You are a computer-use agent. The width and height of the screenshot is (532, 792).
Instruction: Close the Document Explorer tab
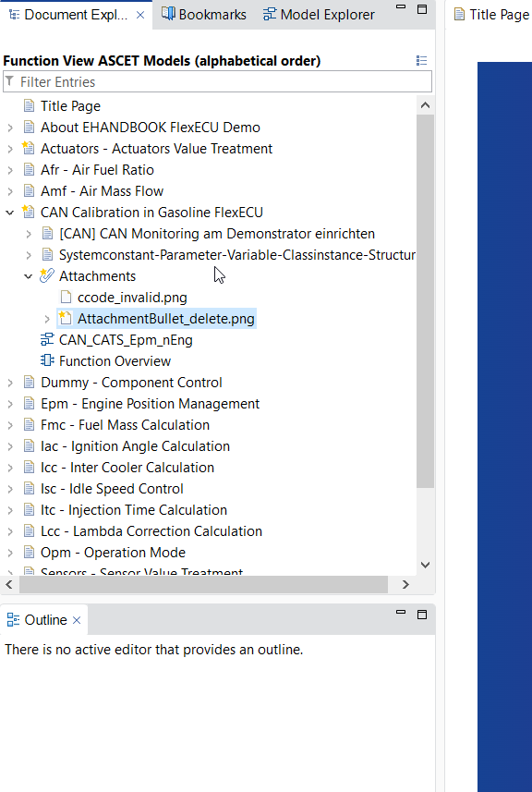tap(140, 15)
